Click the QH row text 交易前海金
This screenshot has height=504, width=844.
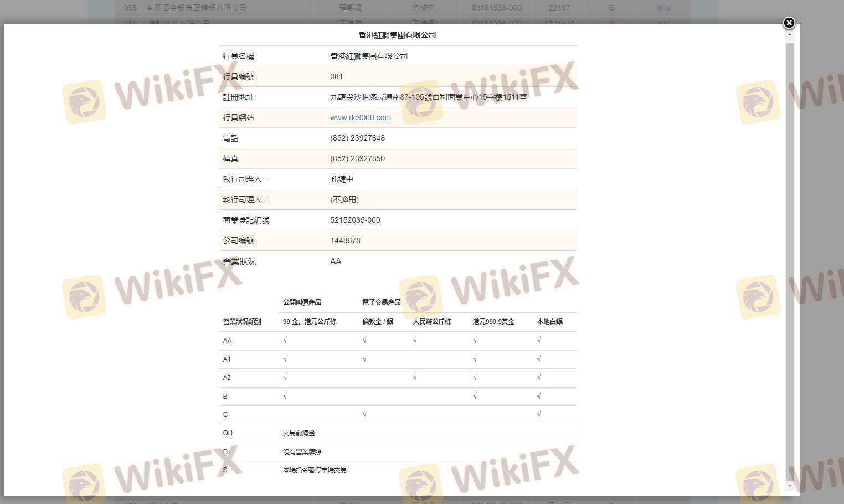[x=299, y=433]
